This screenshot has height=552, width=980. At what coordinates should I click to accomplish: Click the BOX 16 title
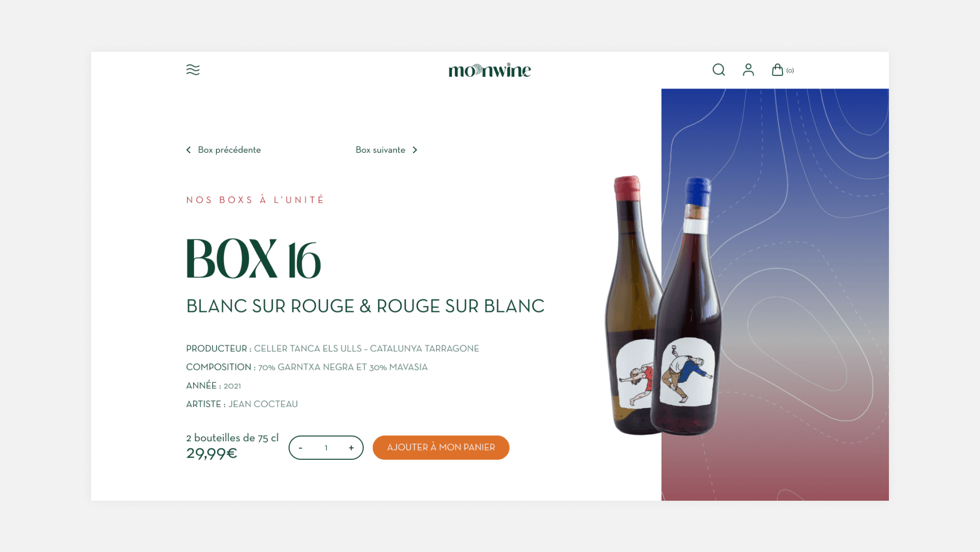[254, 259]
